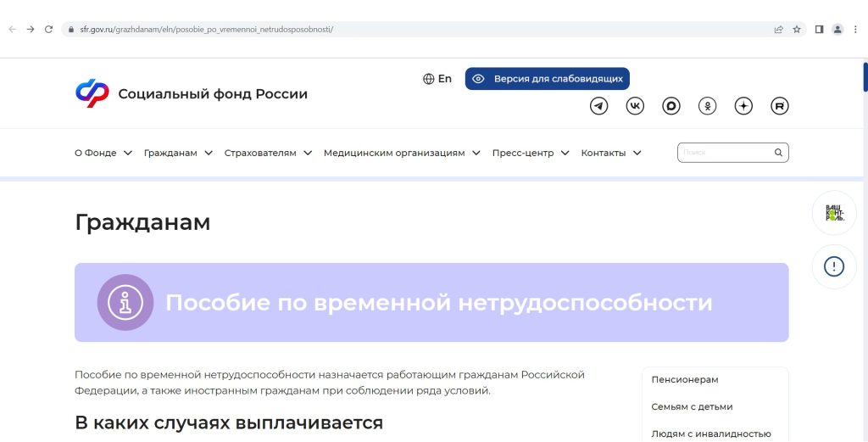Open the Семьям с детьми link
Viewport: 868px width, 442px height.
point(692,406)
